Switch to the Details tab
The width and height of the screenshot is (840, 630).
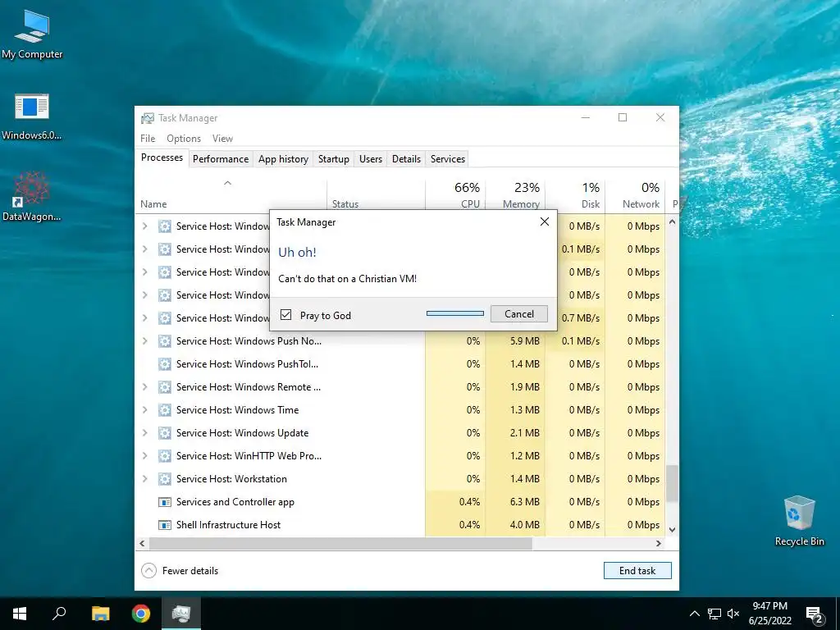coord(406,158)
